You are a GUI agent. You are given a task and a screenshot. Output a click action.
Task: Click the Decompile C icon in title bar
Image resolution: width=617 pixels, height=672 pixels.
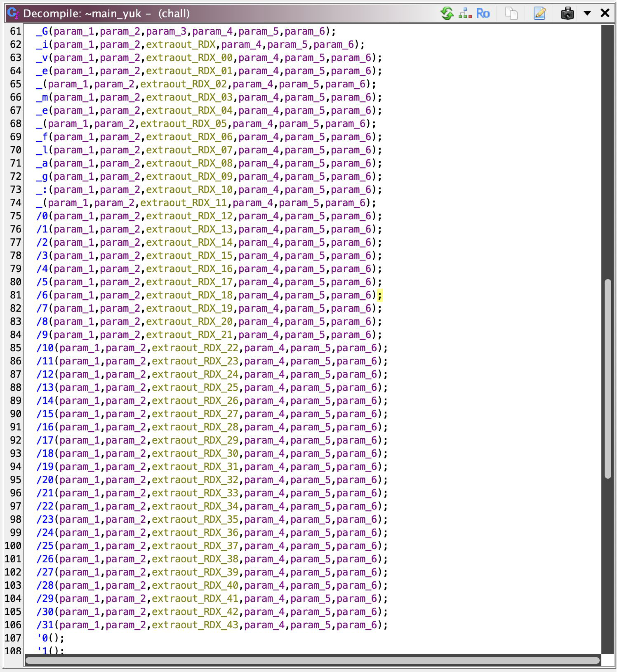pos(13,14)
